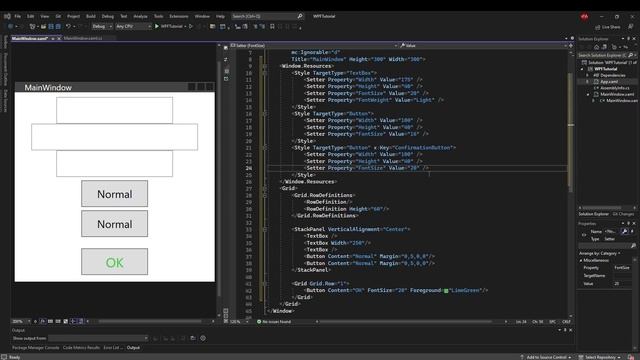Collapse the Grid.RowDefinitions block at line 28

coord(265,196)
